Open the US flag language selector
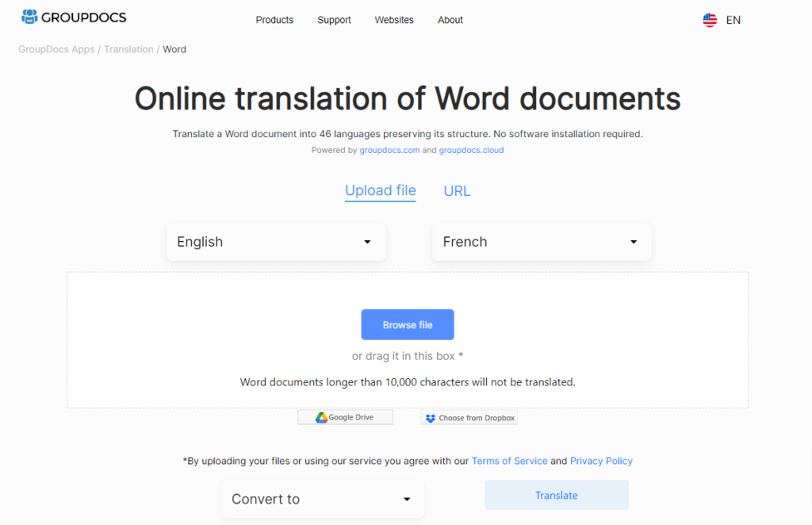This screenshot has width=812, height=525. (x=710, y=20)
